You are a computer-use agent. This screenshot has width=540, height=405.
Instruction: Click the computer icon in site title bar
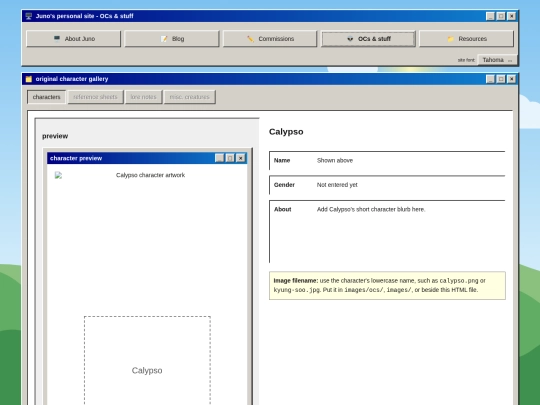tap(29, 16)
